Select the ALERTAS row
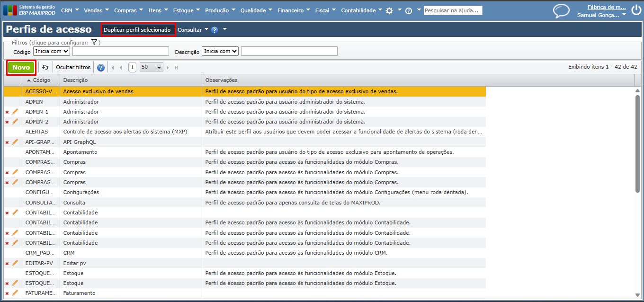 (x=245, y=132)
